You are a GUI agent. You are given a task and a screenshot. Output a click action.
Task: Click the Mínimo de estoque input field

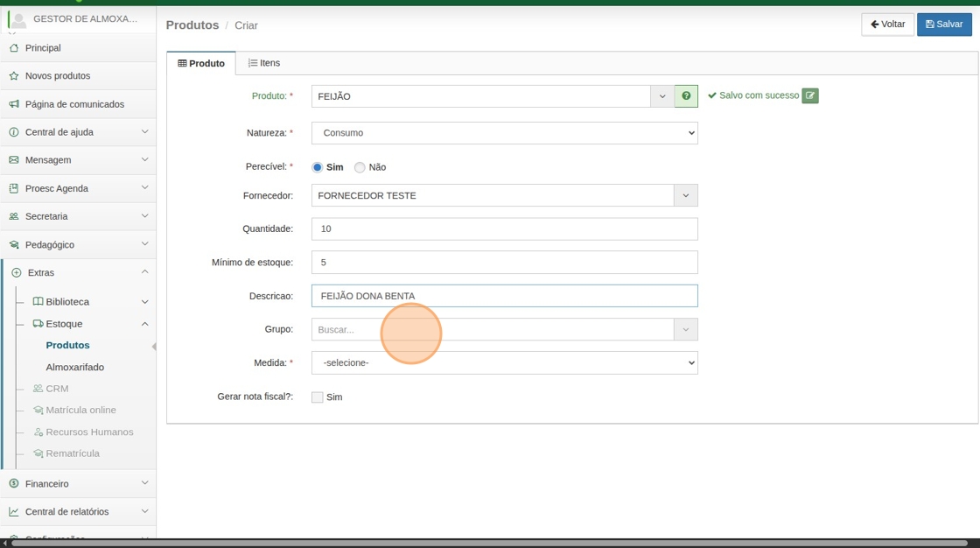pos(504,263)
